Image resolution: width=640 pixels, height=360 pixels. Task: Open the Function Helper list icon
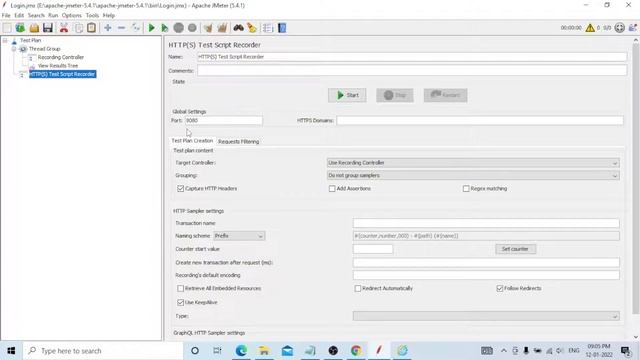(x=268, y=28)
